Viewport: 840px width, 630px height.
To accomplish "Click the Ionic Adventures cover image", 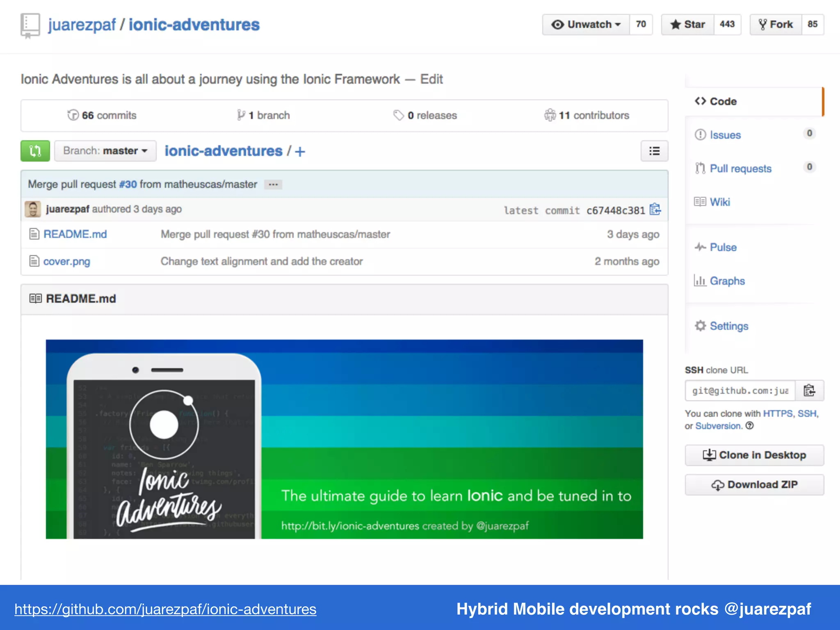I will click(x=345, y=439).
